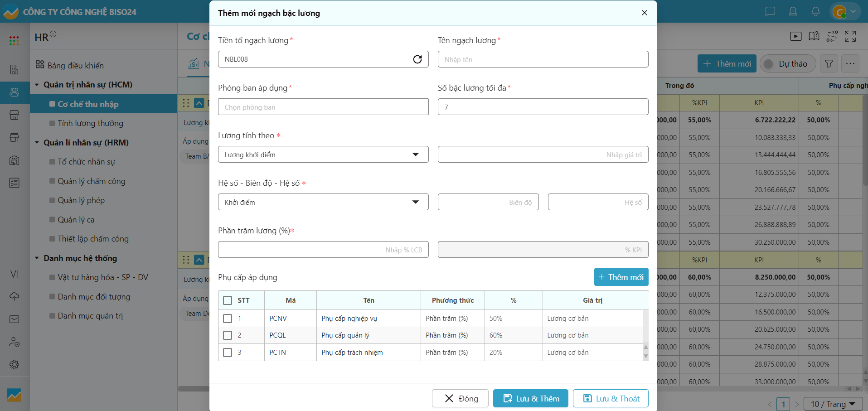Open the video tutorial play icon
Screen dimensions: 868x411
tap(796, 36)
